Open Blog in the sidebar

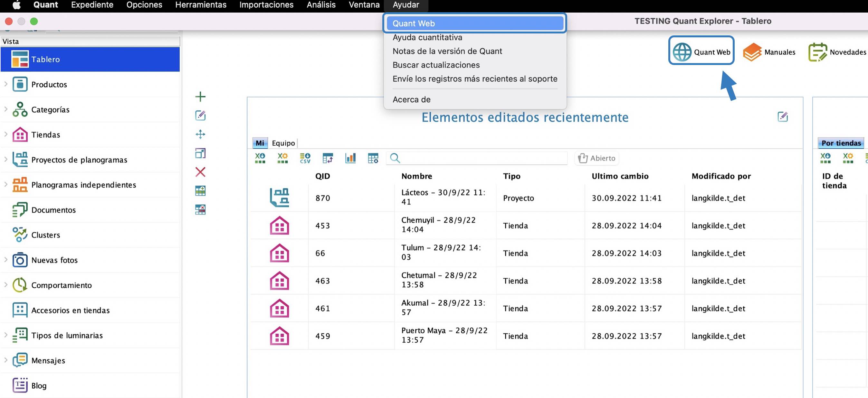tap(90, 385)
